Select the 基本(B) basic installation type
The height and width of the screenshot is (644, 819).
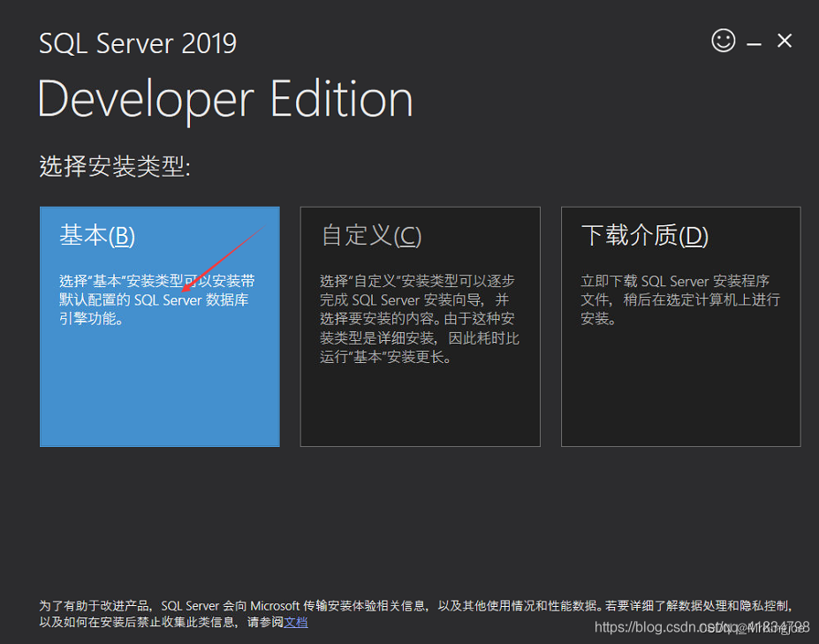point(160,327)
